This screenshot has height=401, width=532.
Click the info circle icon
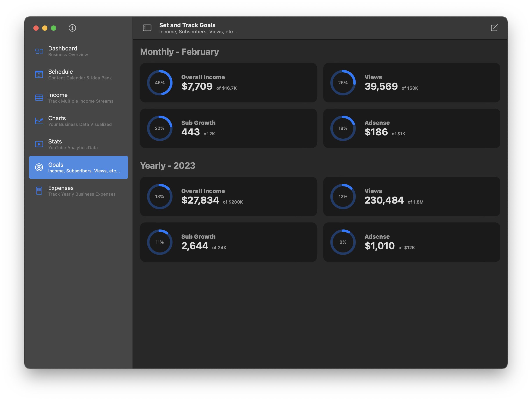[x=72, y=28]
